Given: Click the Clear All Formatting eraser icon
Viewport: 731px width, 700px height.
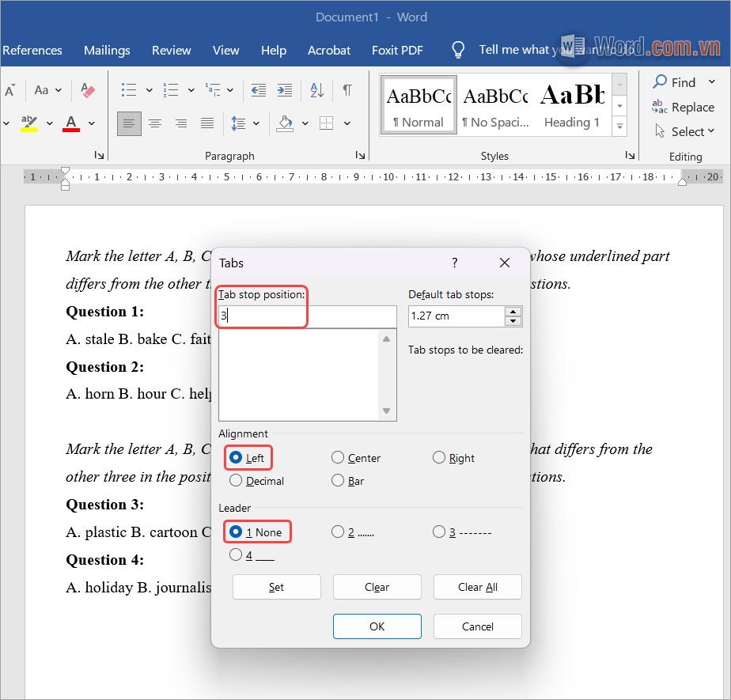Looking at the screenshot, I should point(88,90).
